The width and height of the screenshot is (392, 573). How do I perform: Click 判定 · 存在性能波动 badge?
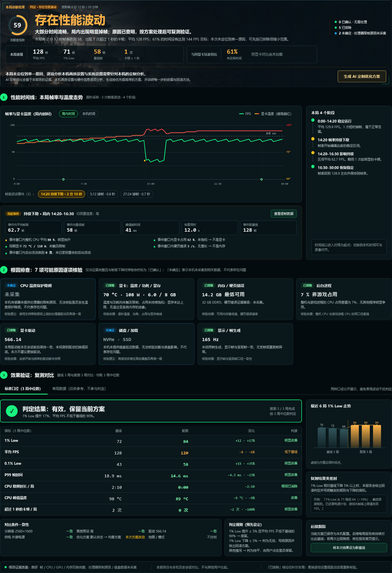tap(43, 7)
